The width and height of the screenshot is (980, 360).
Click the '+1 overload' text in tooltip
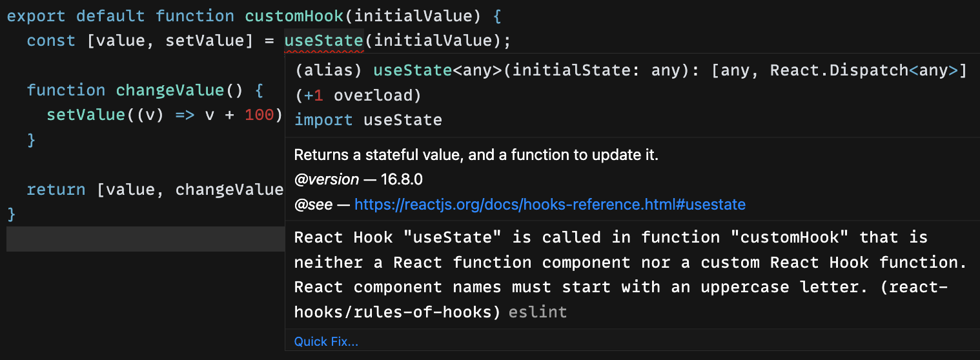tap(358, 95)
